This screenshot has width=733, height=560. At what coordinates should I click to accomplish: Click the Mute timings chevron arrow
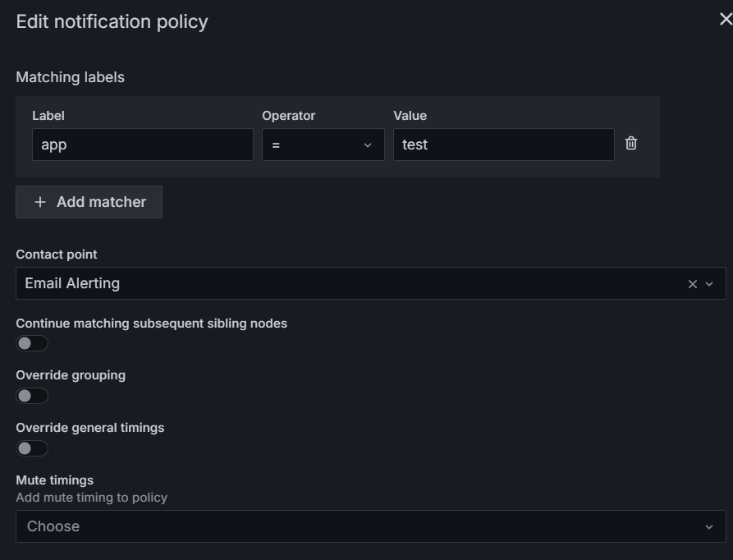709,527
